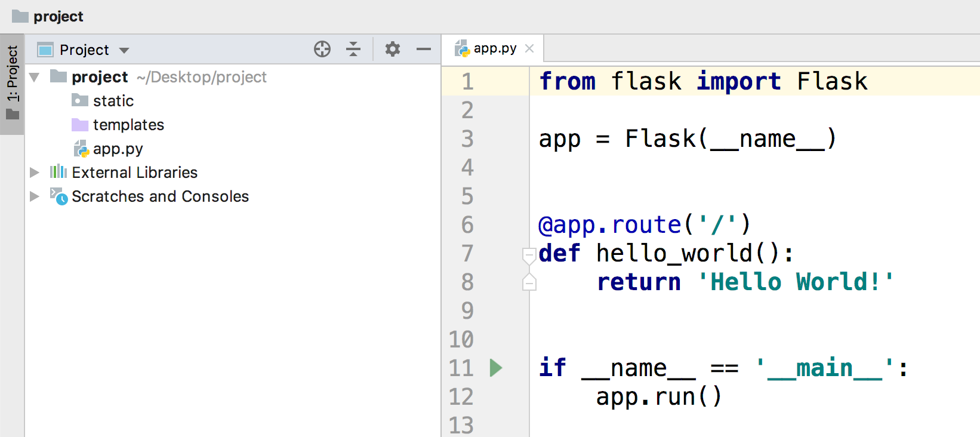Click line number 3 in the gutter
Image resolution: width=980 pixels, height=437 pixels.
467,139
